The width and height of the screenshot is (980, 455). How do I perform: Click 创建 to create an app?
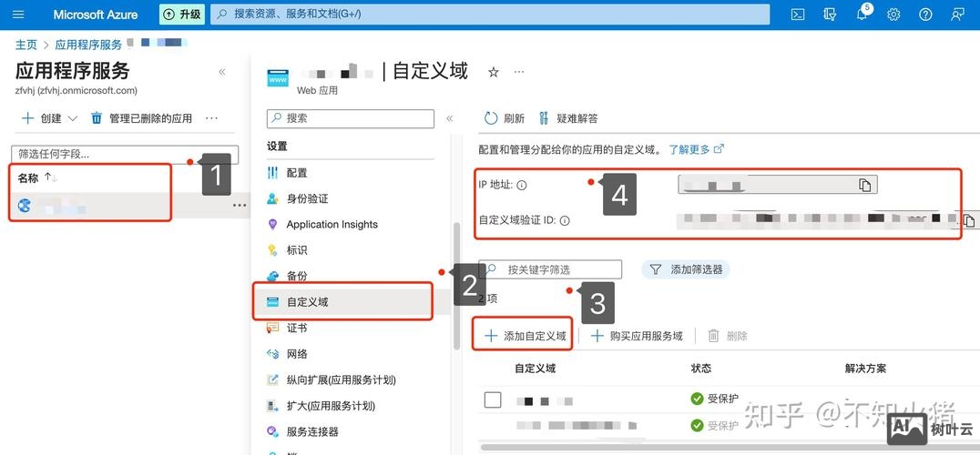(43, 118)
